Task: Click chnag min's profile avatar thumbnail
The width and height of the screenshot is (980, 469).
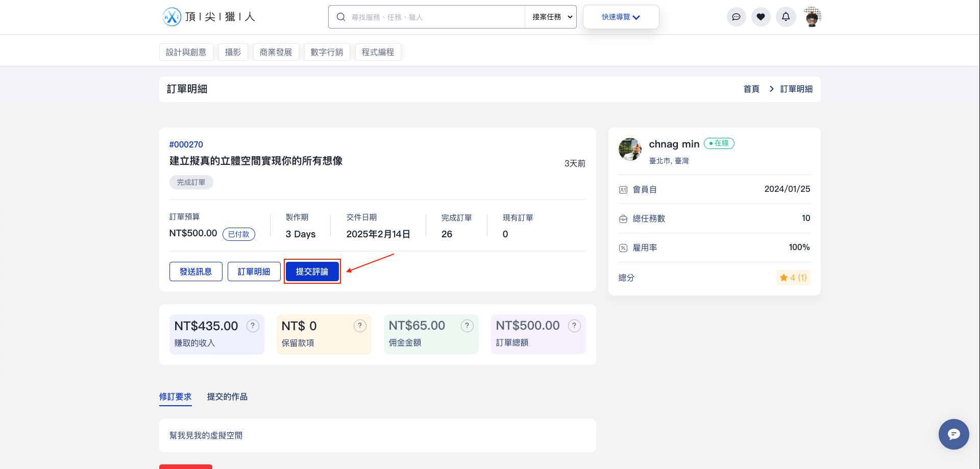Action: click(629, 149)
